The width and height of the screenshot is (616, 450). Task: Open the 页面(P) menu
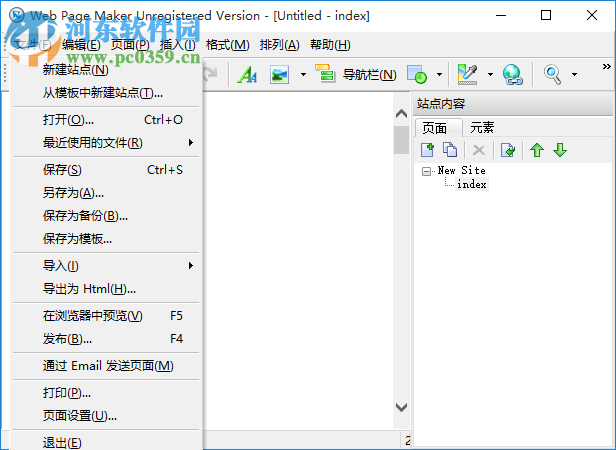tap(130, 45)
